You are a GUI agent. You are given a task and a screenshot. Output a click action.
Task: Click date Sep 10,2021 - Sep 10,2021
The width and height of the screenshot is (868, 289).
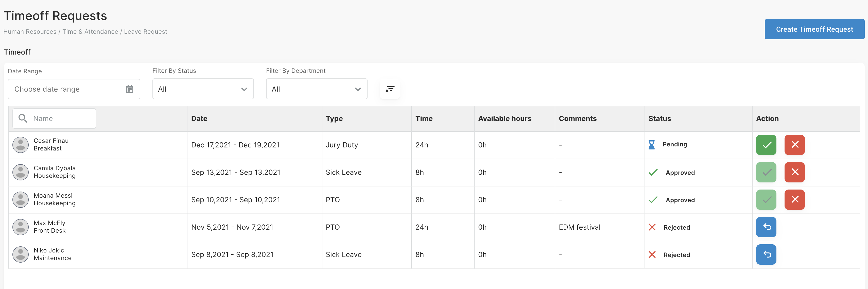236,200
